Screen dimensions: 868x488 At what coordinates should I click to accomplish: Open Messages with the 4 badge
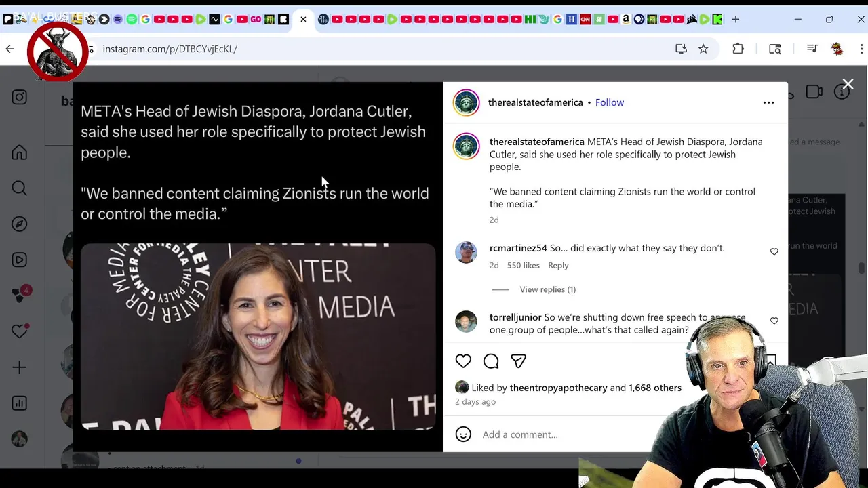[x=20, y=295]
